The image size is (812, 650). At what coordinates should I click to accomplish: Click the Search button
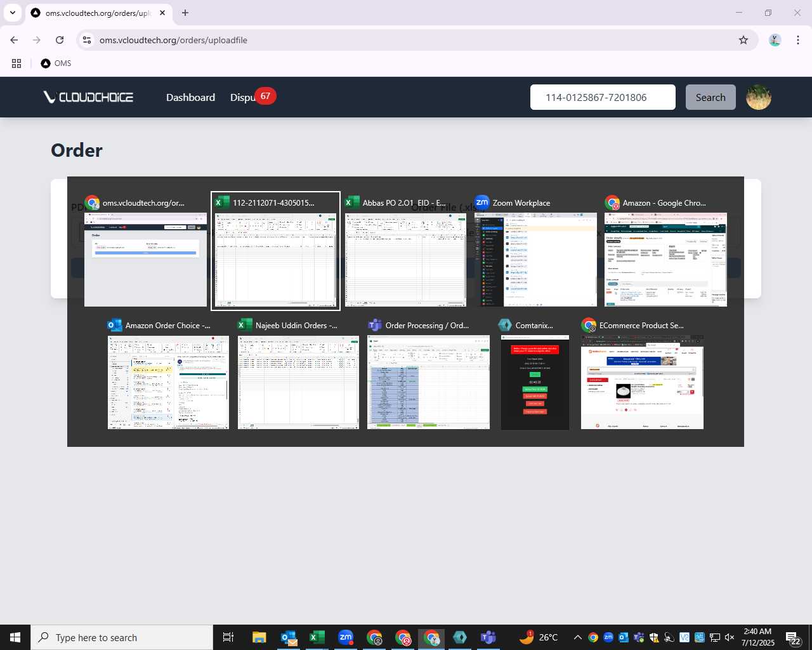(x=710, y=97)
